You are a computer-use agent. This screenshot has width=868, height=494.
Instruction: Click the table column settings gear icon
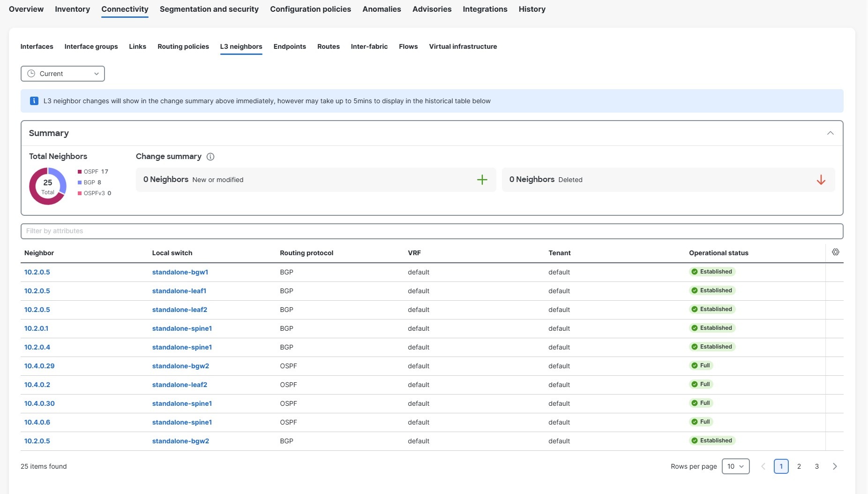click(x=835, y=252)
